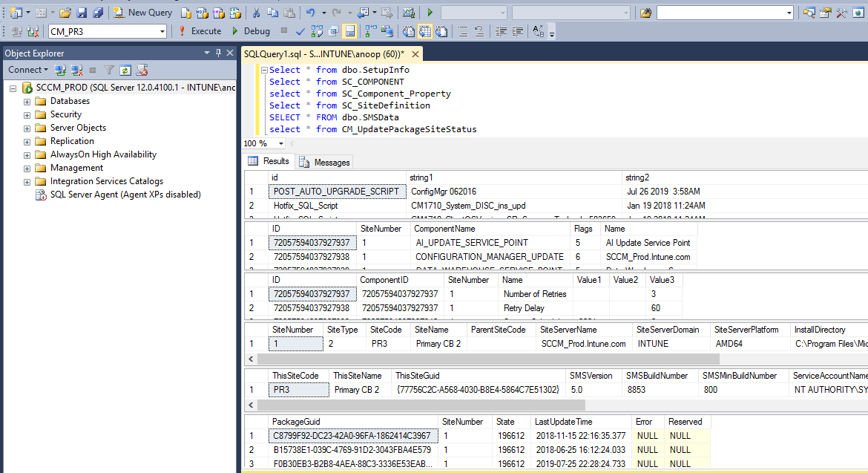868x473 pixels.
Task: Click Object Explorer filter funnel icon
Action: point(110,70)
